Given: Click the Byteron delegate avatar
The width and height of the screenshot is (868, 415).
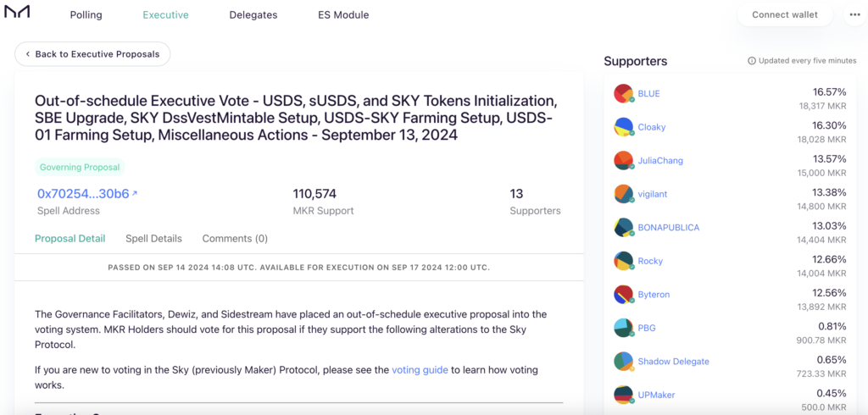Looking at the screenshot, I should point(623,295).
